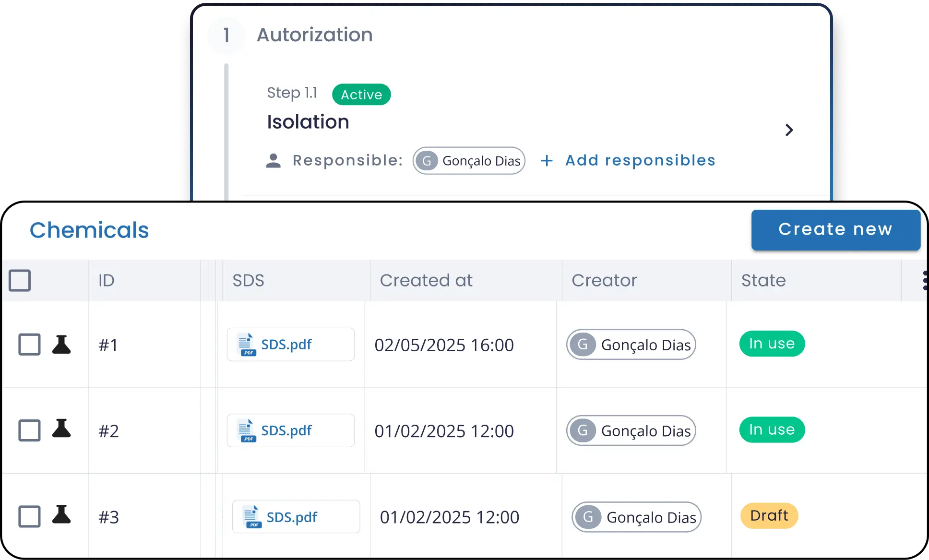The width and height of the screenshot is (929, 560).
Task: Click step number 1 Autorization circle
Action: click(226, 35)
